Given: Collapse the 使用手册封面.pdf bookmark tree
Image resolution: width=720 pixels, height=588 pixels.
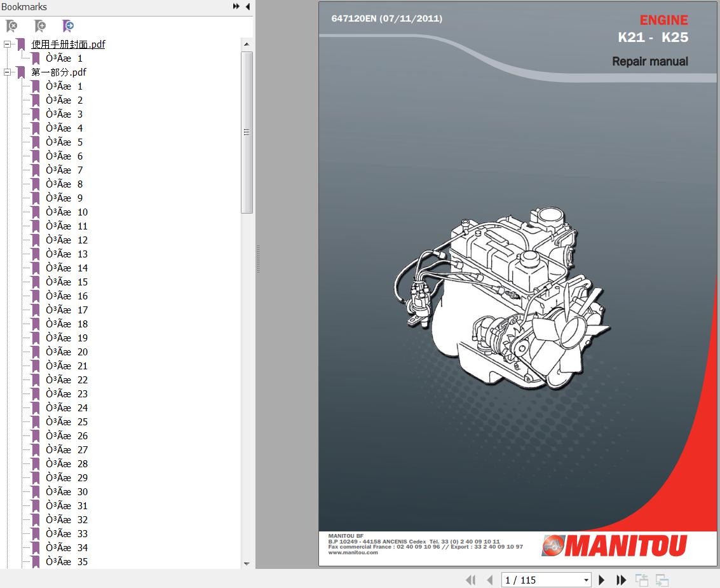Looking at the screenshot, I should coord(8,44).
